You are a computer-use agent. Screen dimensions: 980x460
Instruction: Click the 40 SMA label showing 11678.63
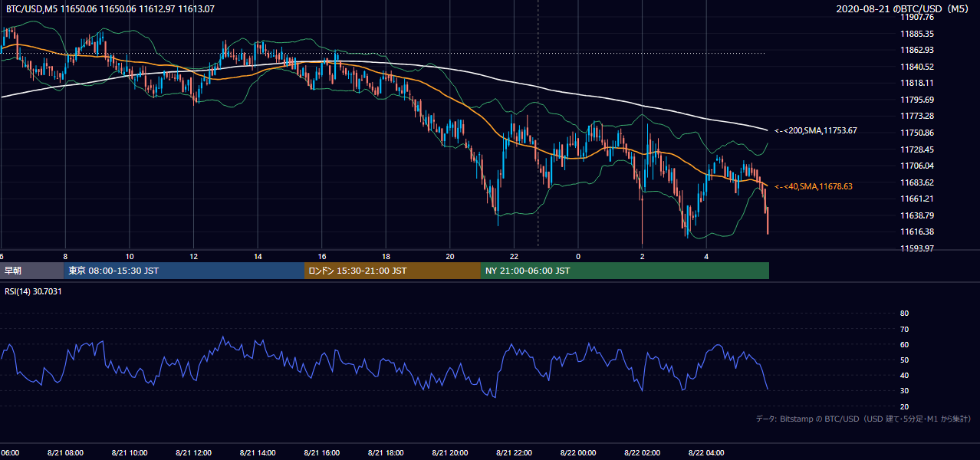(814, 186)
